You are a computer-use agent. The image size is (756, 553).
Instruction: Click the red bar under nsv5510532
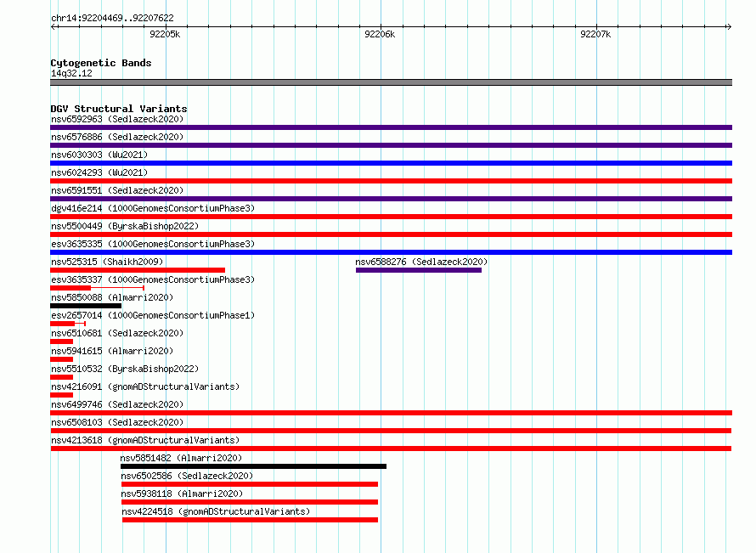[x=62, y=377]
